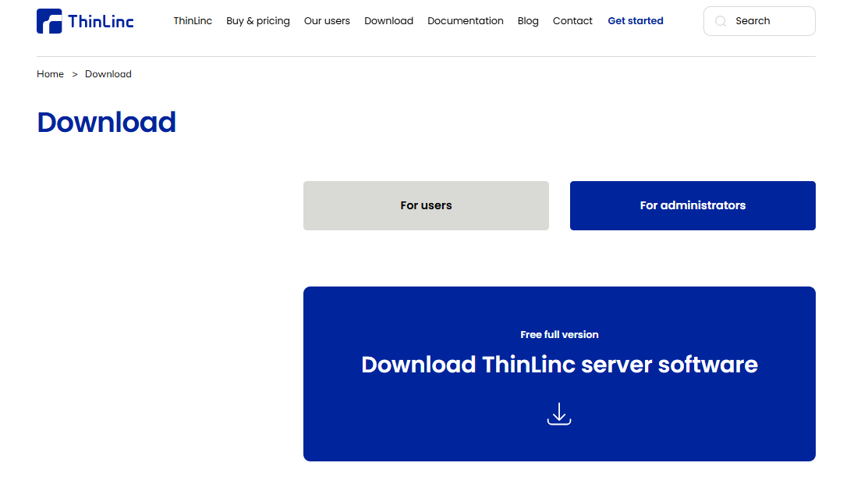Open the Contact page link
The height and width of the screenshot is (477, 868).
[x=572, y=21]
